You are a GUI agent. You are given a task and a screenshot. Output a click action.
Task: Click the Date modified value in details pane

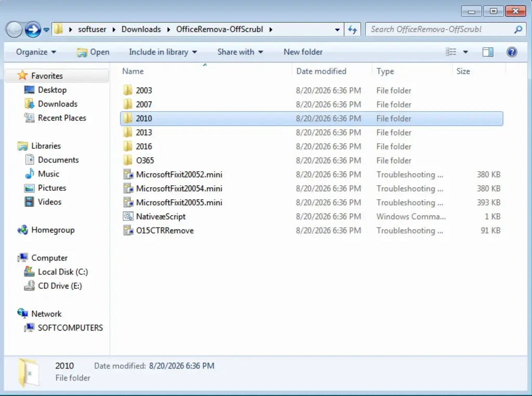coord(181,366)
